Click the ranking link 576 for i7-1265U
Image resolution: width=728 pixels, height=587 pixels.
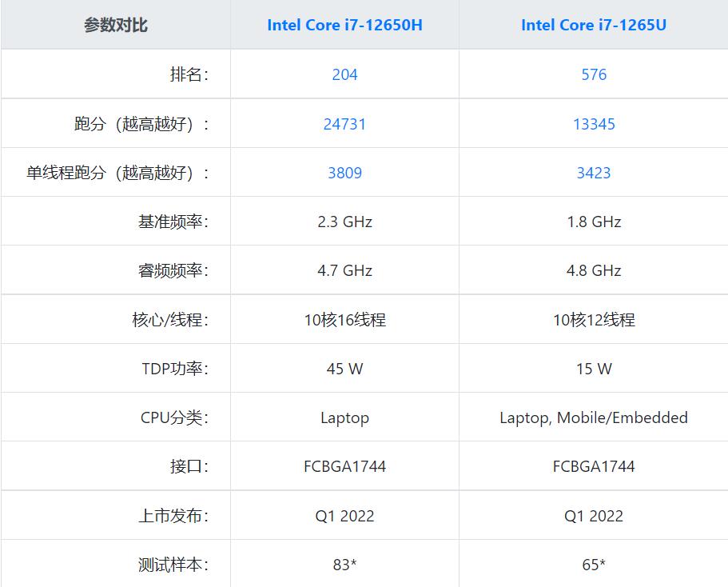(594, 74)
